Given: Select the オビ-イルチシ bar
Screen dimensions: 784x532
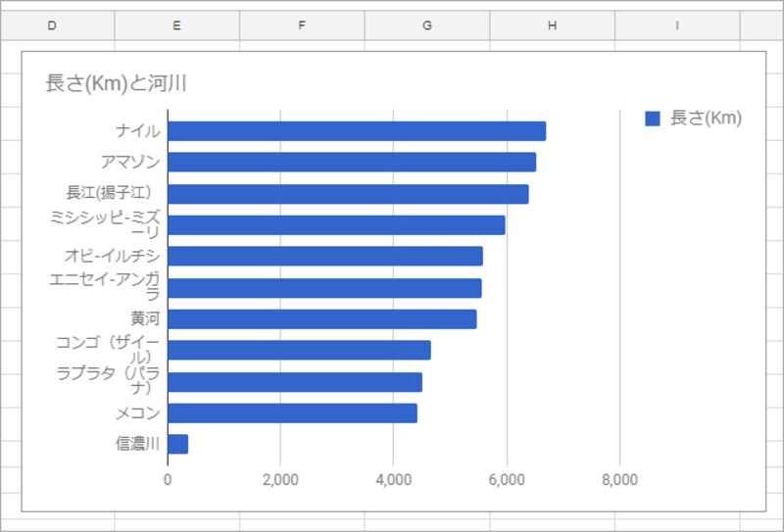Looking at the screenshot, I should coord(325,256).
